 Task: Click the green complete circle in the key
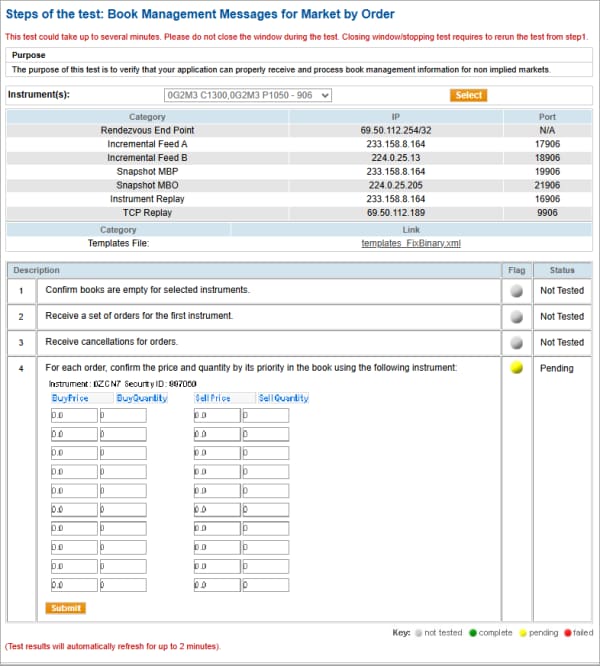pos(472,633)
